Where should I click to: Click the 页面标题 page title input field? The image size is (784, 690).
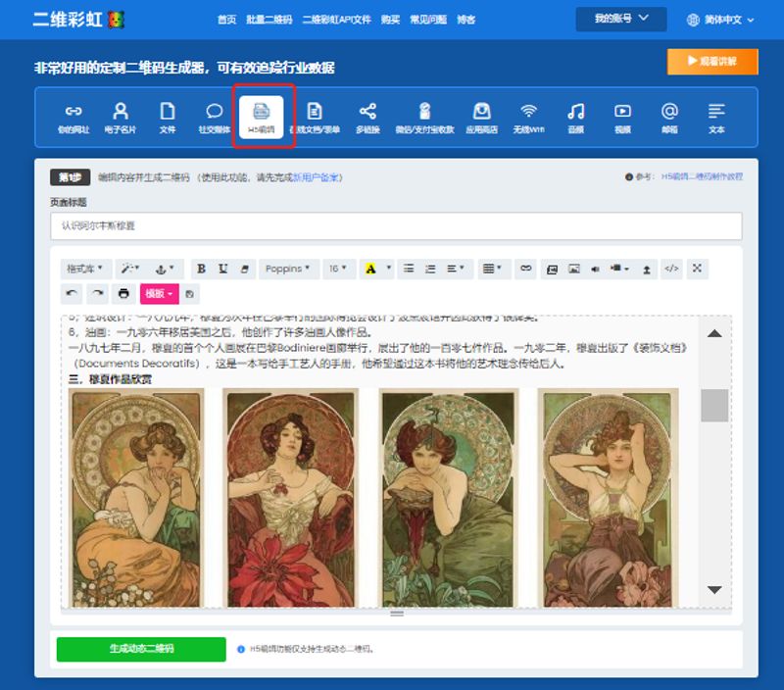click(x=396, y=225)
